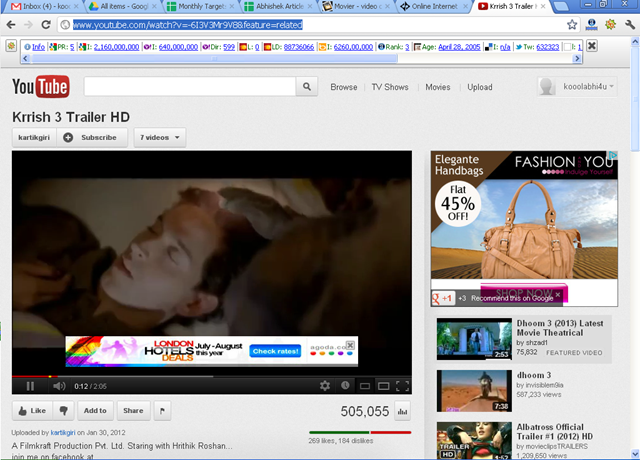640x460 pixels.
Task: Close the Recommend this on Google popup
Action: click(558, 295)
